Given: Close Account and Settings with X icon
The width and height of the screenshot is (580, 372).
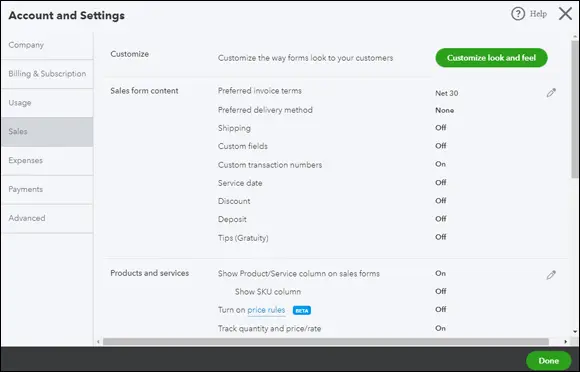Looking at the screenshot, I should [565, 14].
